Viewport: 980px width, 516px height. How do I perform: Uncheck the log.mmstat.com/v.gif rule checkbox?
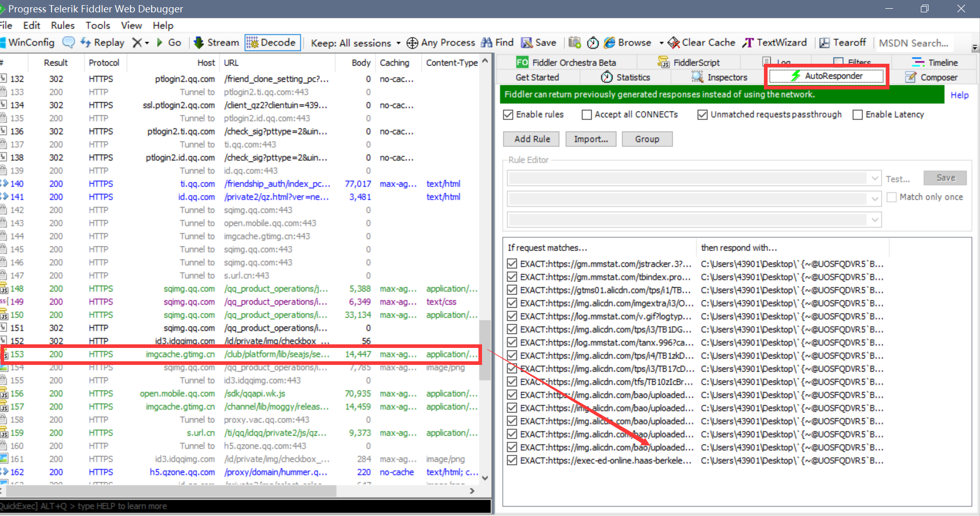pos(512,316)
